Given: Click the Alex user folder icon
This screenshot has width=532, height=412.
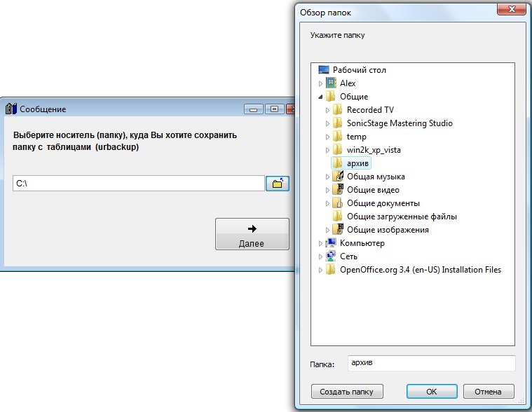Looking at the screenshot, I should (x=331, y=83).
